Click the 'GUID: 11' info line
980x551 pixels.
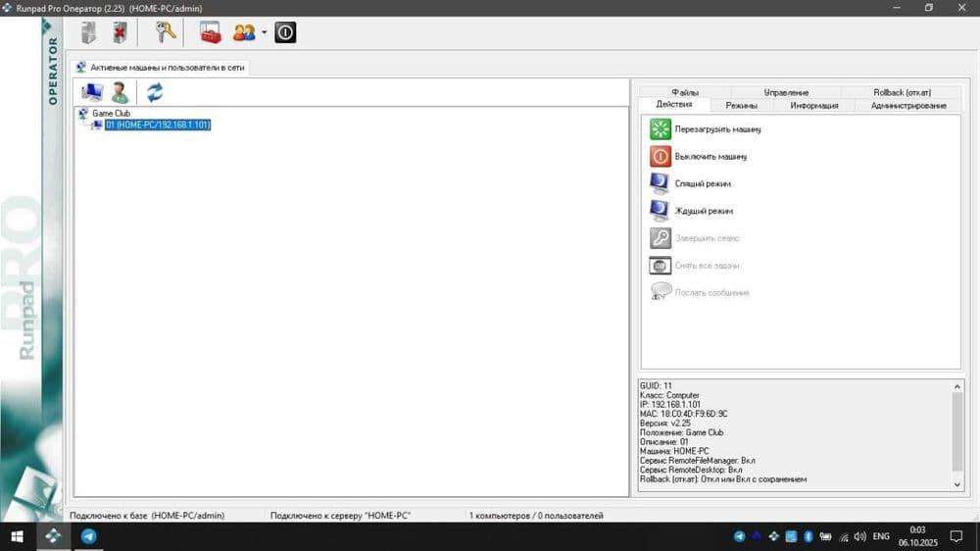(656, 386)
